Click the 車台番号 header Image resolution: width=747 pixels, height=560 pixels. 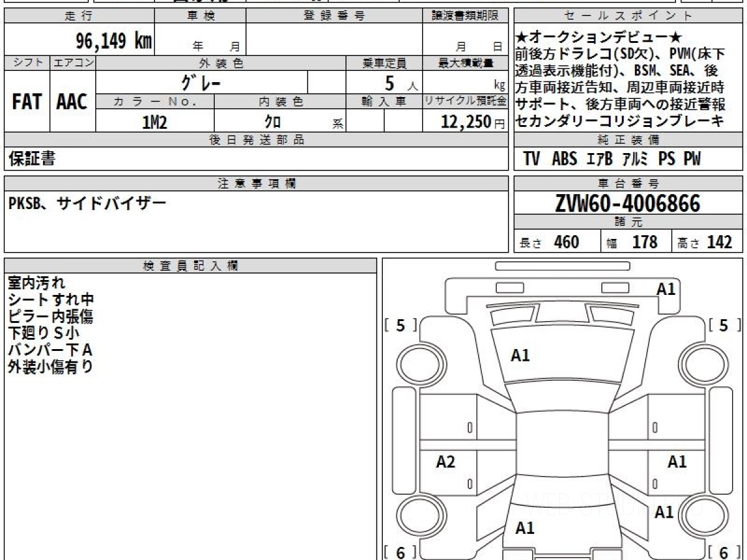pyautogui.click(x=629, y=184)
